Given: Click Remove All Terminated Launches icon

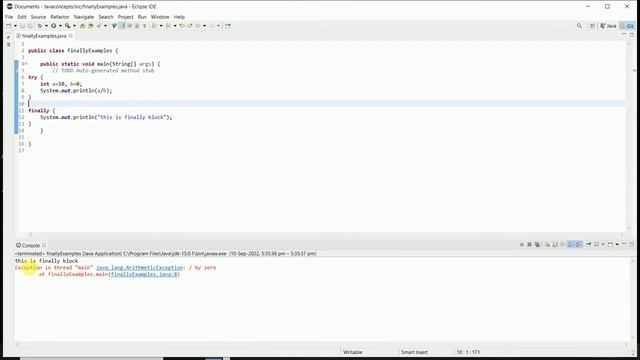Looking at the screenshot, I should coord(537,244).
